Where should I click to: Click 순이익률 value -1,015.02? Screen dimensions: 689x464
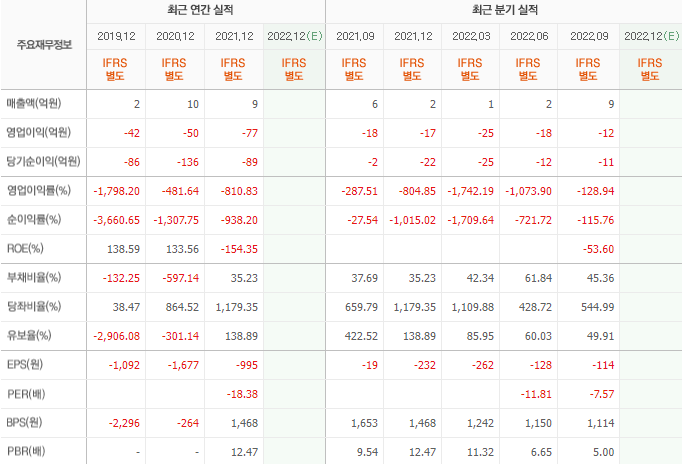point(413,221)
